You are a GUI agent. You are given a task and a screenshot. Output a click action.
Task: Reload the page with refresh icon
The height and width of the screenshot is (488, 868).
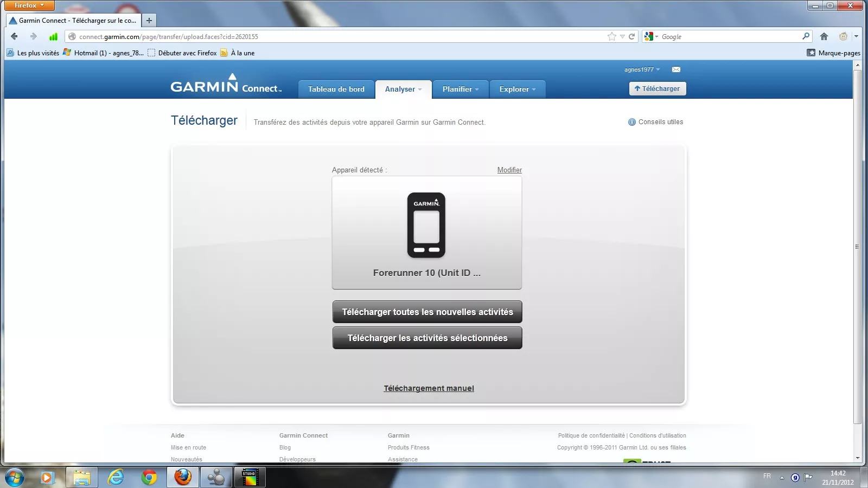point(631,36)
